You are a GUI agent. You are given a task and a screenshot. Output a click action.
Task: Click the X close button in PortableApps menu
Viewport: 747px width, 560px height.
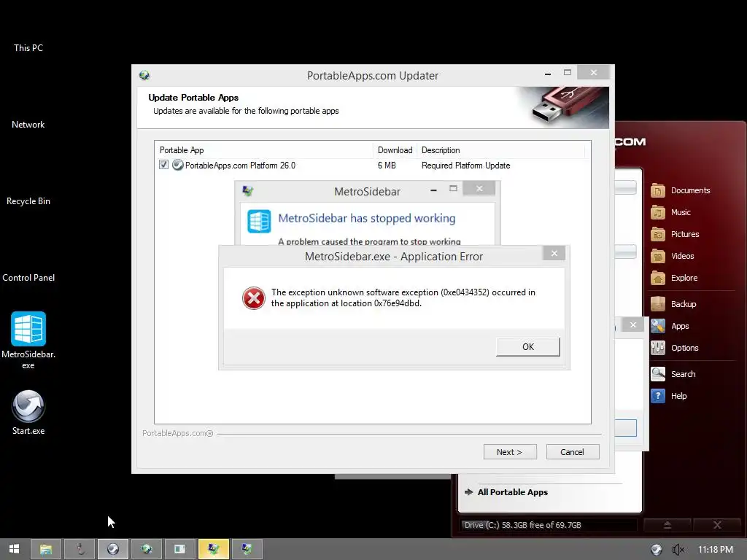[717, 525]
